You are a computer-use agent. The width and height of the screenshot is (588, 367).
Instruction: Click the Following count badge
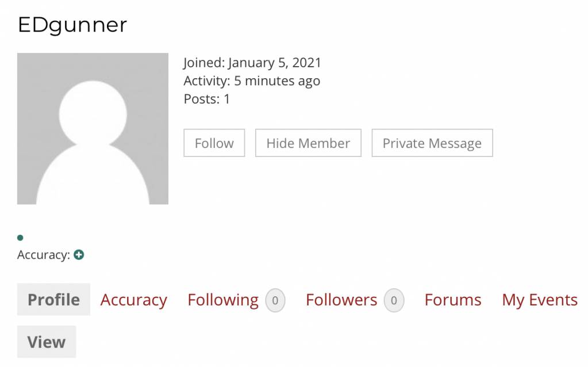[x=275, y=300]
